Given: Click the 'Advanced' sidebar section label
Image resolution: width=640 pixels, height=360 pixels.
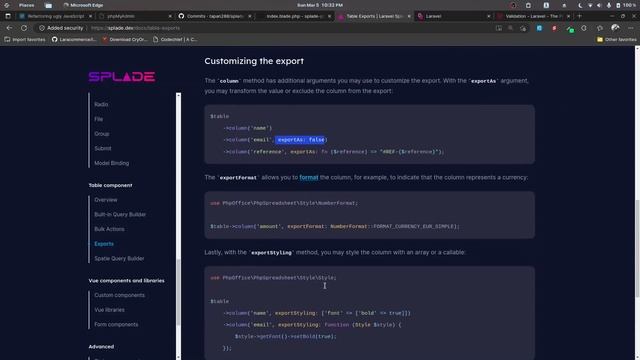Looking at the screenshot, I should 101,347.
